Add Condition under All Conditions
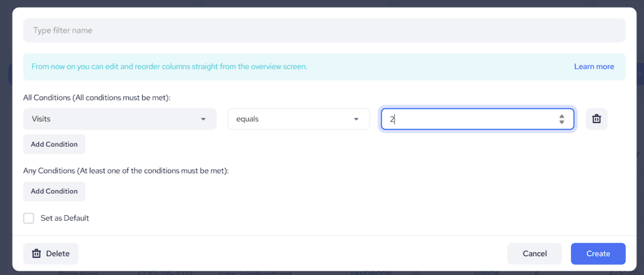Screen dimensions: 644x275 click(x=54, y=144)
